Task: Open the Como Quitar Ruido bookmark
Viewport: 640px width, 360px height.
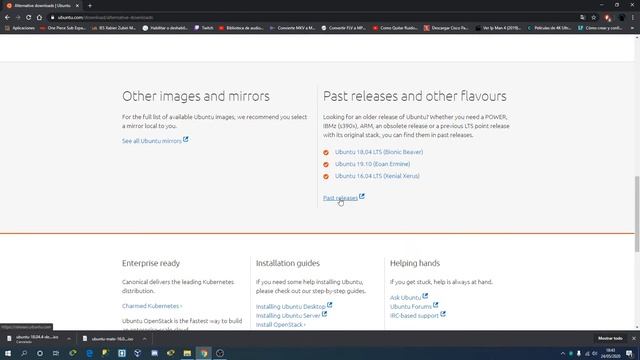Action: 395,28
